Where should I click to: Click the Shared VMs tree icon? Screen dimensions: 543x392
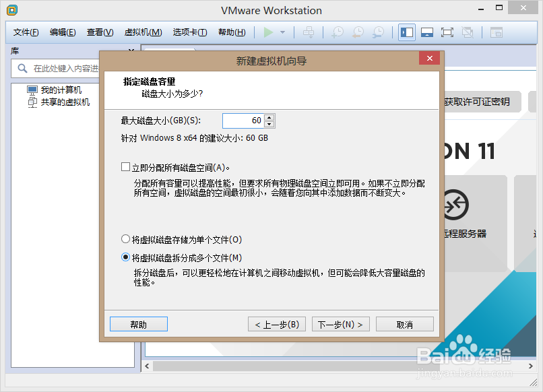point(32,102)
